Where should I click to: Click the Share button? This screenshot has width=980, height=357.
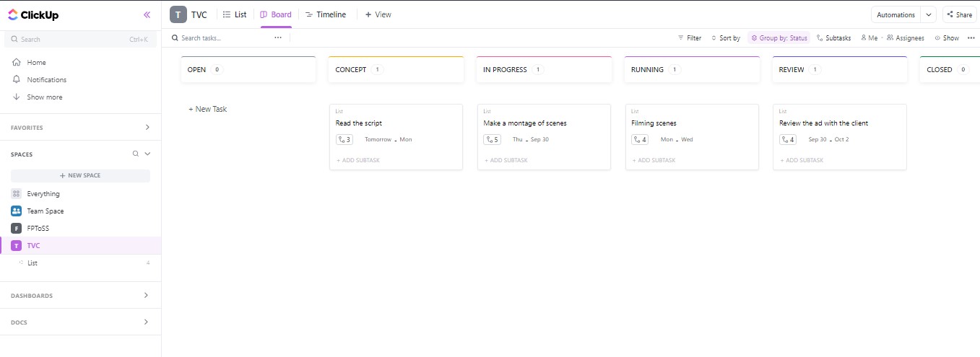pyautogui.click(x=959, y=14)
